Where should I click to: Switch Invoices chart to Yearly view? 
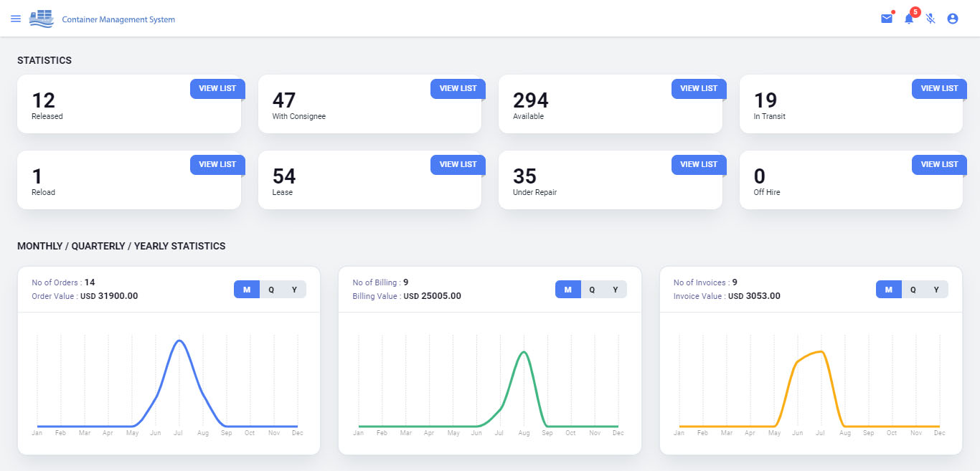[x=936, y=290]
